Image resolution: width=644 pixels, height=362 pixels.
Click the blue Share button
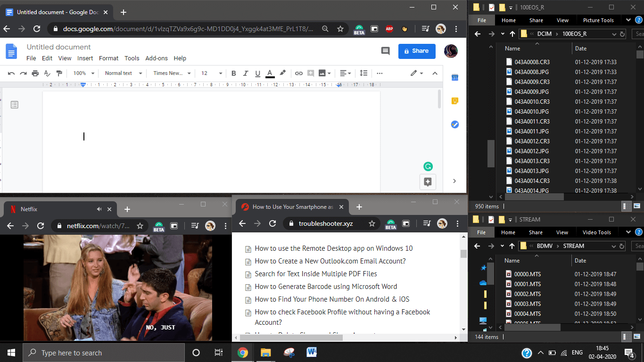[x=417, y=51]
